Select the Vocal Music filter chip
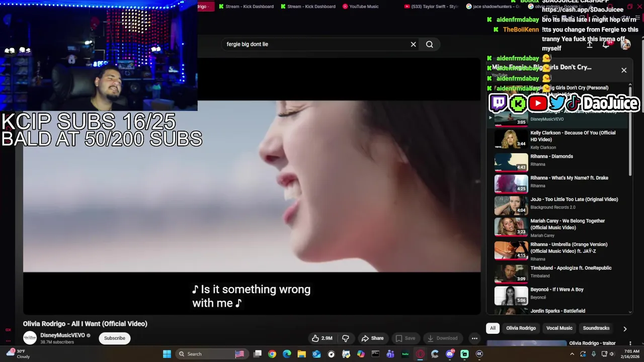644x362 pixels. tap(559, 328)
